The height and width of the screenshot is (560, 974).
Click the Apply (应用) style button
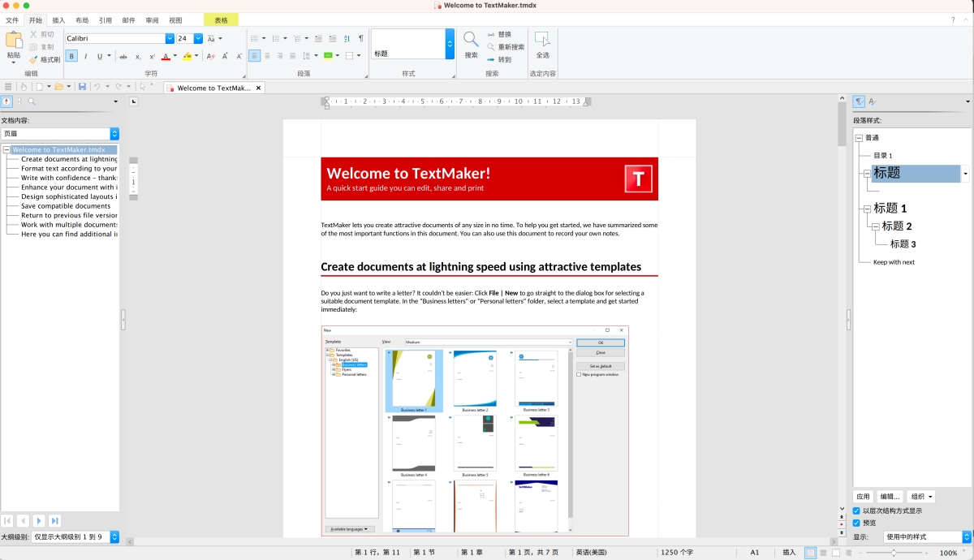point(863,496)
